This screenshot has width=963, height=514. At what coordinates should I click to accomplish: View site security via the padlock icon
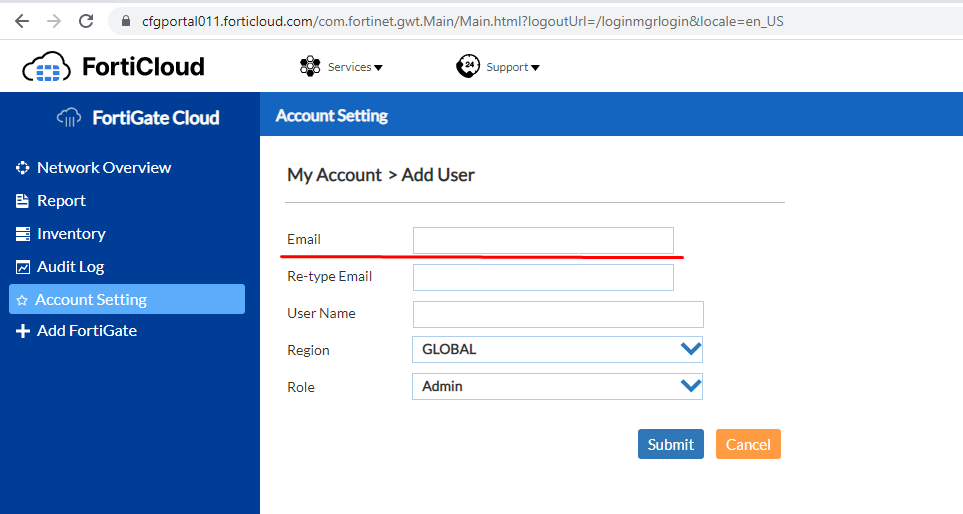tap(126, 21)
